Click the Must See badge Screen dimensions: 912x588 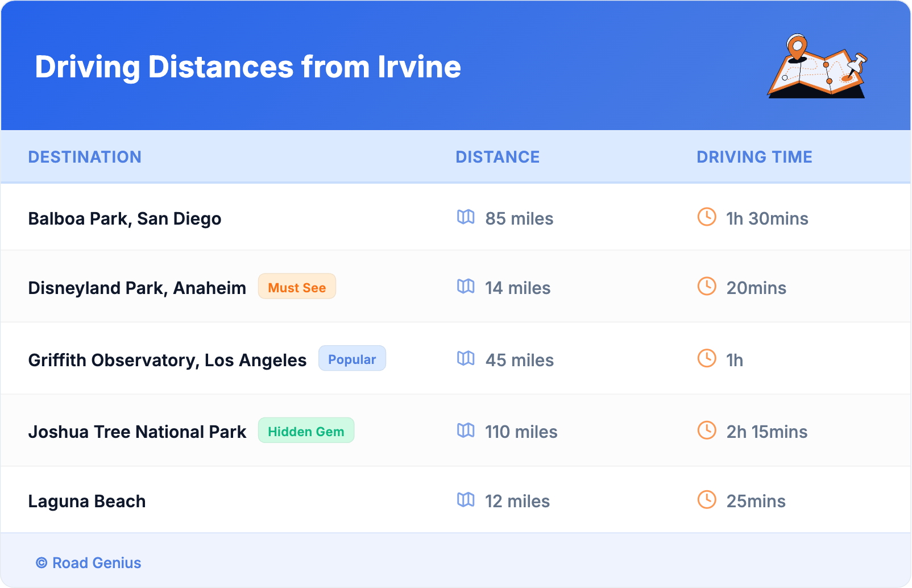pyautogui.click(x=297, y=287)
